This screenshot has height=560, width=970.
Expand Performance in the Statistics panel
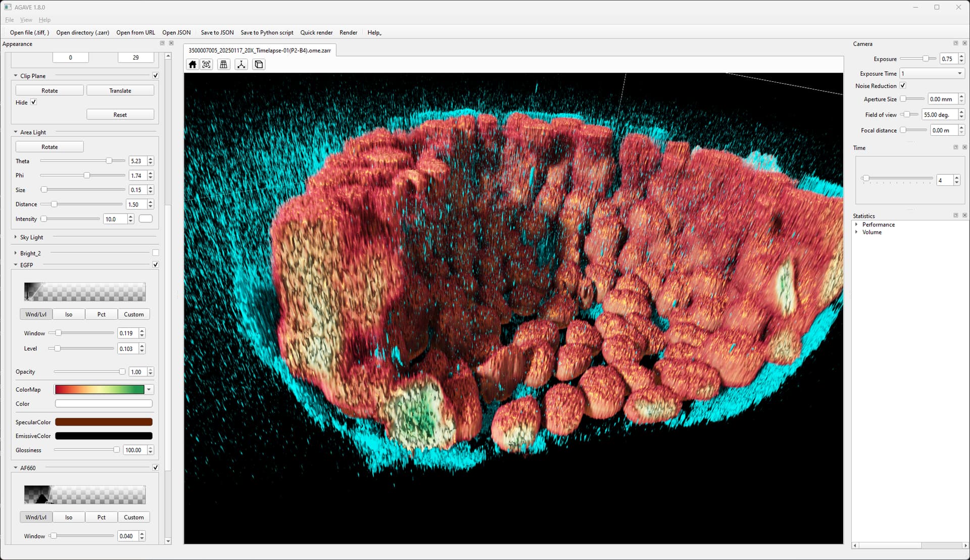click(856, 224)
